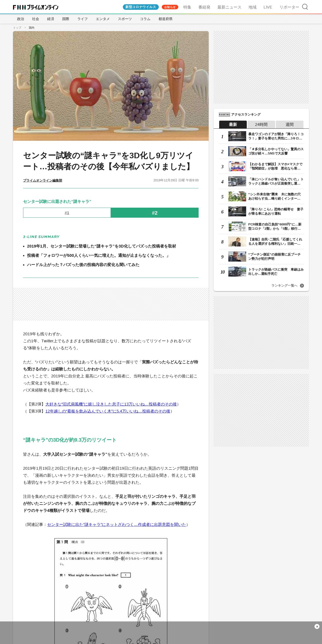Select the 国際 category
Viewport: 322px width, 644px height.
click(66, 19)
